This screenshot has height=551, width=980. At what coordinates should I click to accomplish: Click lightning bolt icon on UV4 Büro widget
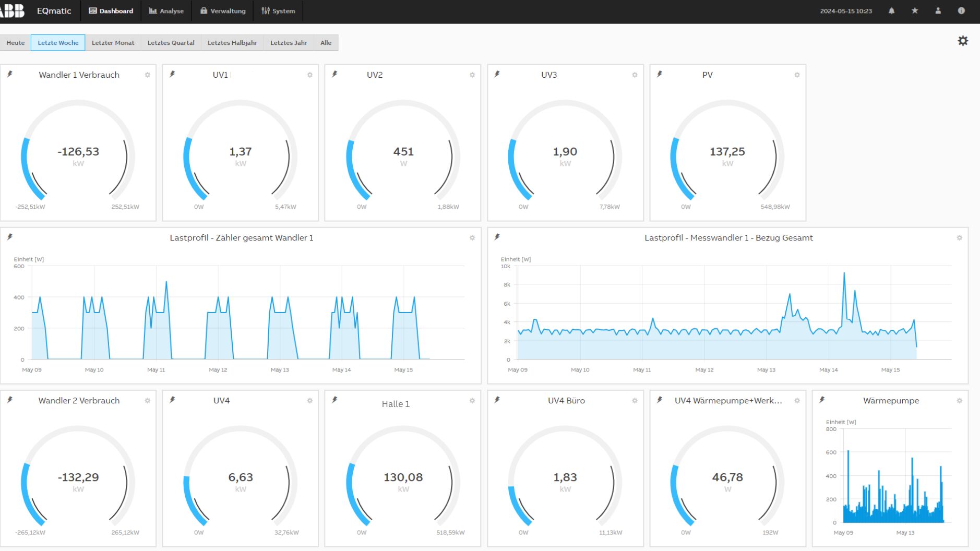point(497,400)
